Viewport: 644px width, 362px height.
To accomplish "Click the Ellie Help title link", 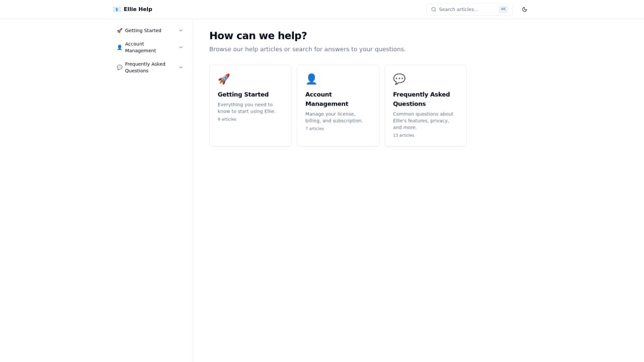I will coord(138,9).
